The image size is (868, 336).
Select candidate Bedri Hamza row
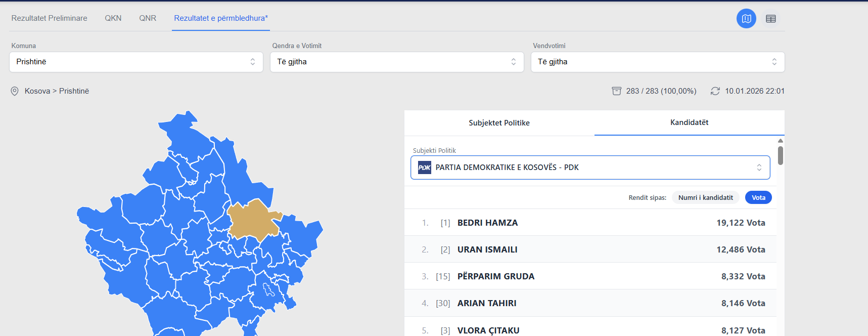pyautogui.click(x=590, y=223)
